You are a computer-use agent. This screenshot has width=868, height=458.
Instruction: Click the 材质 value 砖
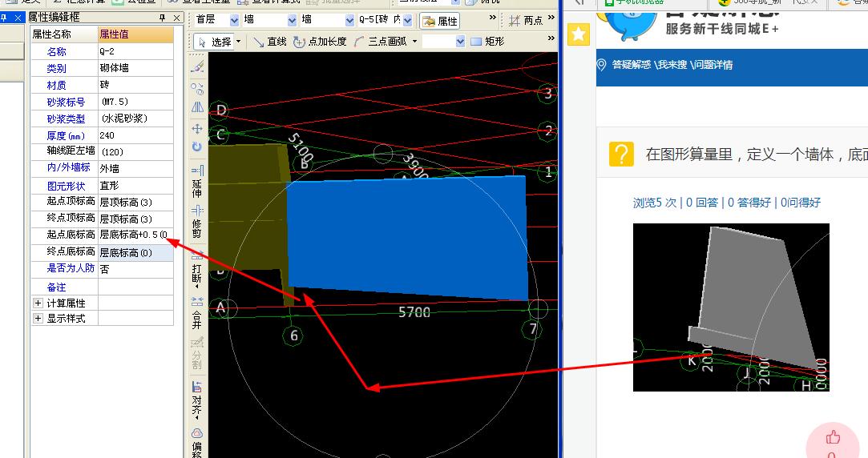pyautogui.click(x=135, y=85)
